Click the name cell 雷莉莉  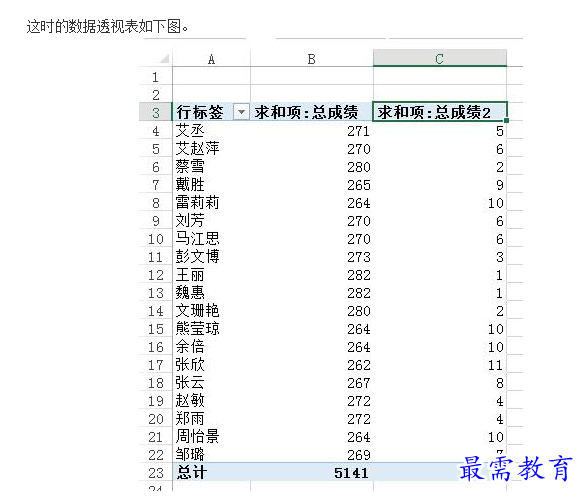click(197, 202)
